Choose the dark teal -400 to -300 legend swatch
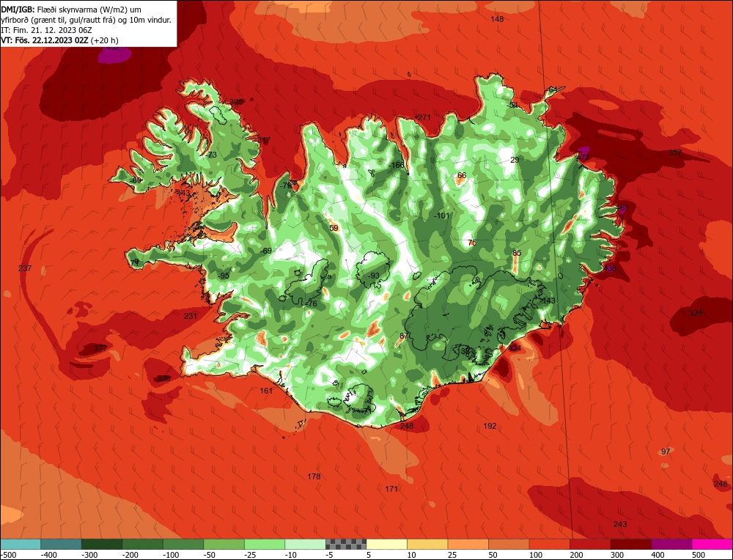This screenshot has height=560, width=733. coord(61,544)
